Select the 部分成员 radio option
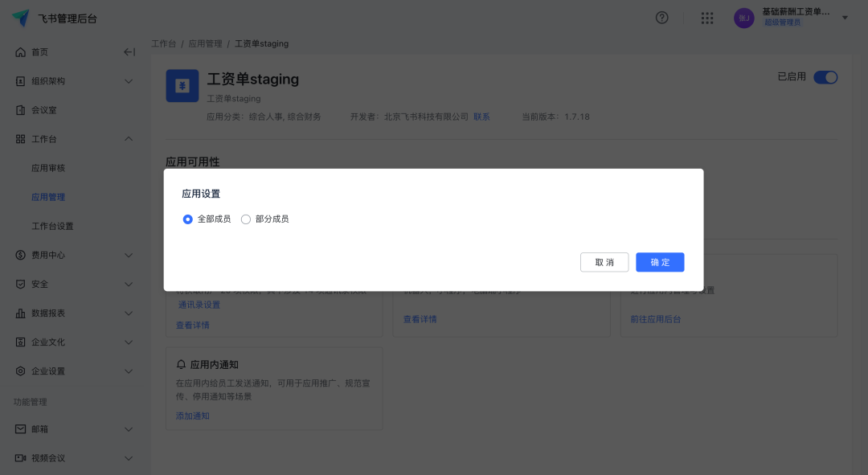Viewport: 868px width, 475px height. click(246, 219)
